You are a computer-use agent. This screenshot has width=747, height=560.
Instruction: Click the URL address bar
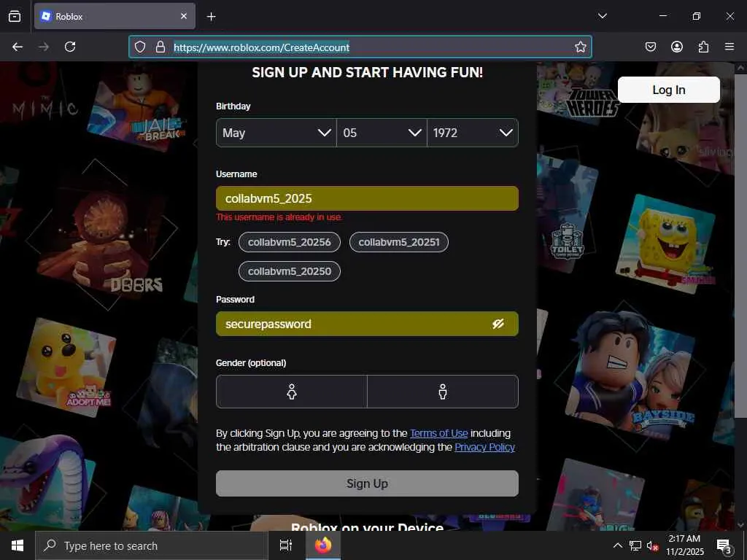click(x=360, y=47)
